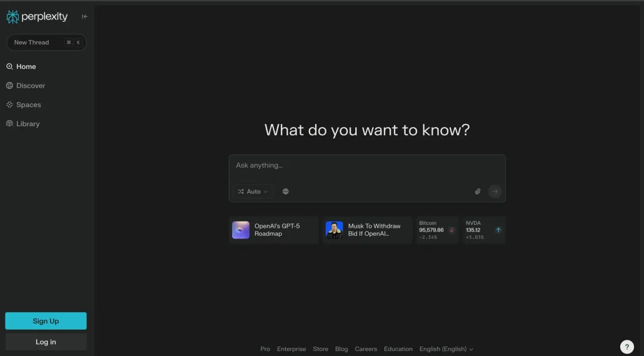Open the help question mark icon
The image size is (644, 356).
[626, 347]
